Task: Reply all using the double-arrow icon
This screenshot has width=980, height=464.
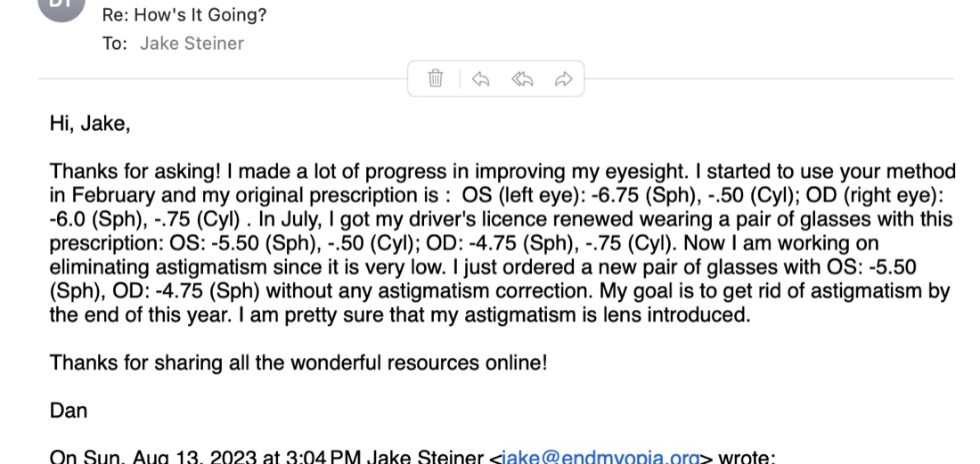Action: pos(522,78)
